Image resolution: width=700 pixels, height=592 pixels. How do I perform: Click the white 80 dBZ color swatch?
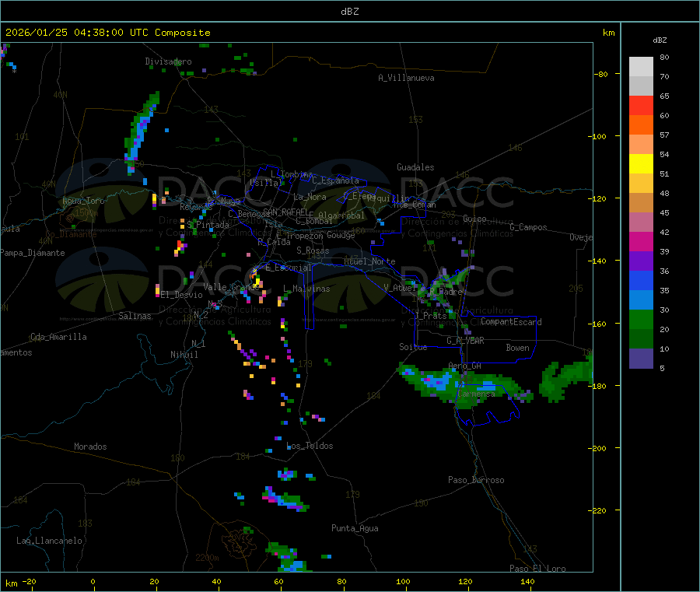click(641, 67)
